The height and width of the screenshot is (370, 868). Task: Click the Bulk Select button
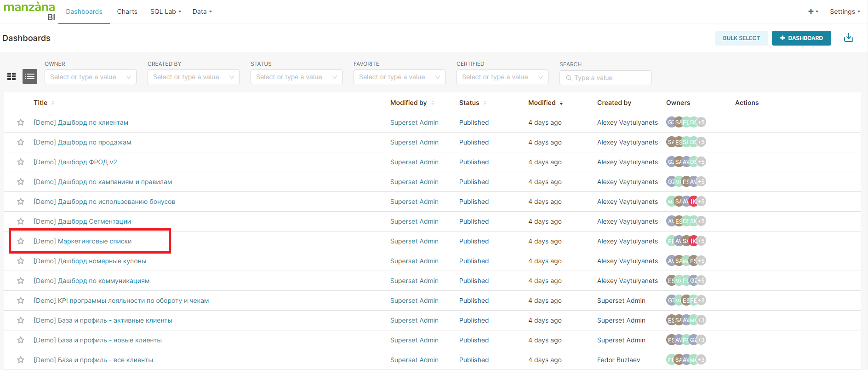[x=741, y=38]
